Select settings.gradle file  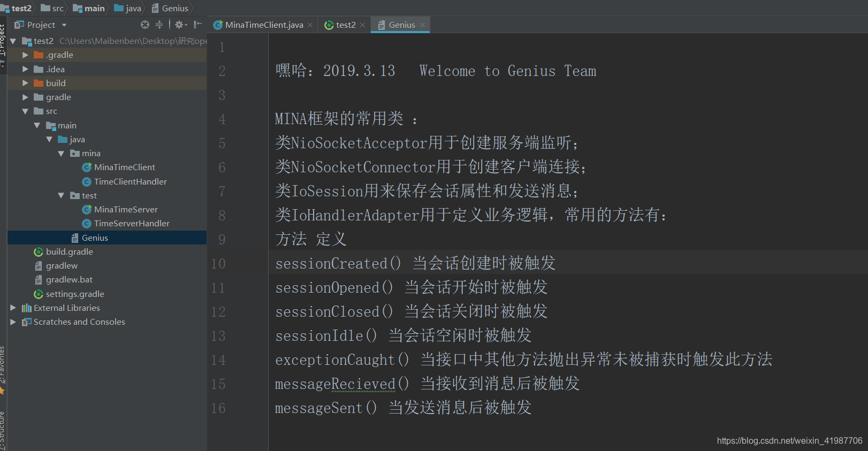(x=75, y=294)
